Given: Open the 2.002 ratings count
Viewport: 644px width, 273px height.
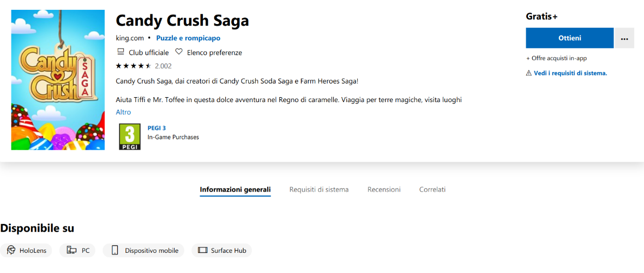Looking at the screenshot, I should pos(164,66).
